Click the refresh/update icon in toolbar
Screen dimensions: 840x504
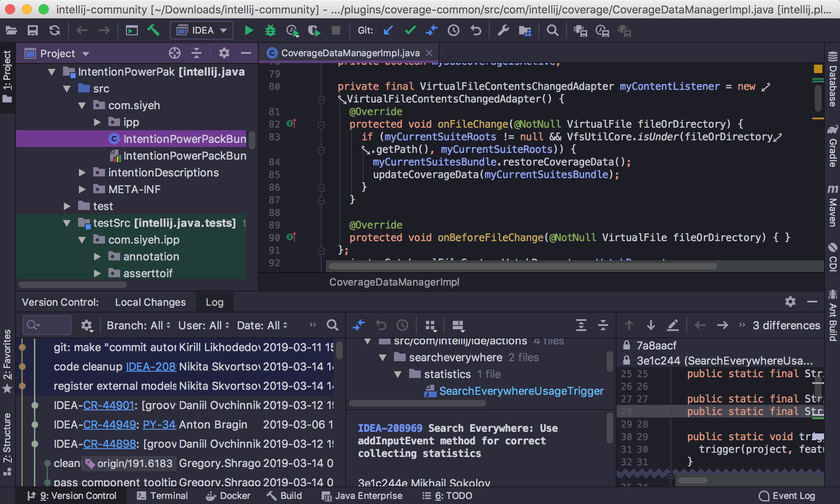click(55, 32)
